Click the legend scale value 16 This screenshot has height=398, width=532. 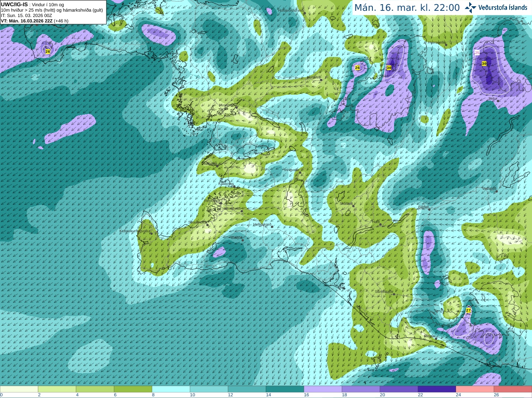pyautogui.click(x=306, y=395)
